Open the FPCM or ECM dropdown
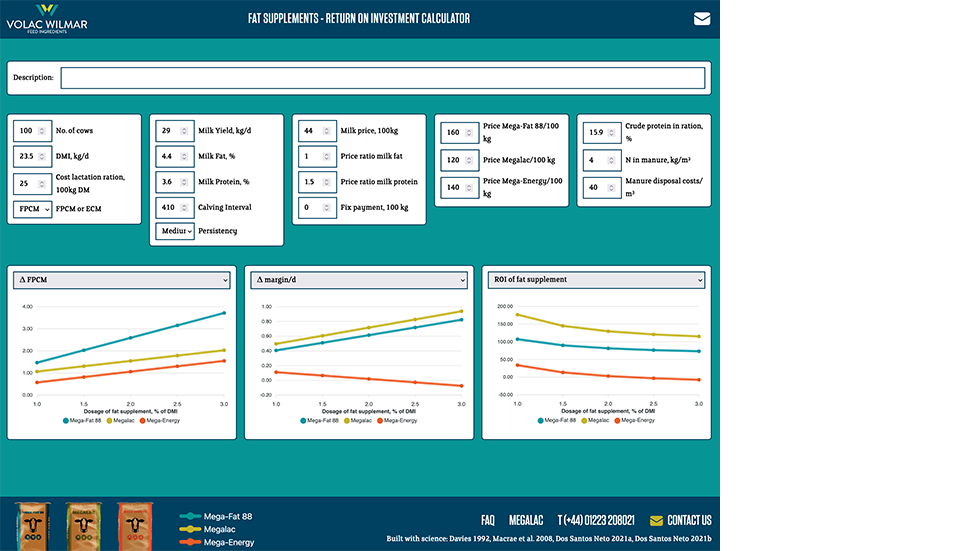Screen dimensions: 979x551 point(33,208)
